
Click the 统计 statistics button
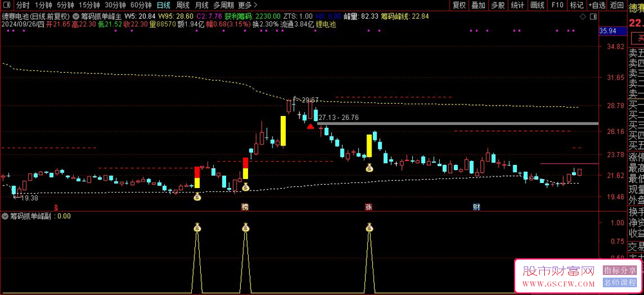pyautogui.click(x=518, y=5)
